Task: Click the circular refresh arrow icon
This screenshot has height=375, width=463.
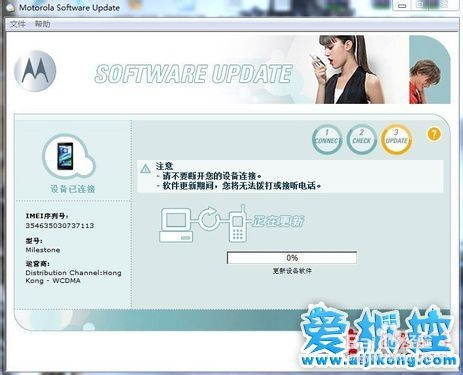Action: pyautogui.click(x=209, y=219)
